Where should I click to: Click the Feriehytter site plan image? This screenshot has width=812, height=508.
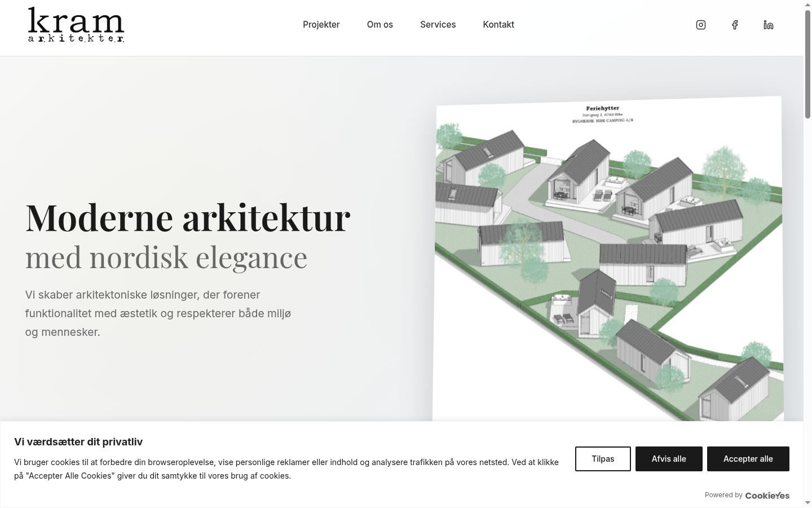click(x=608, y=259)
